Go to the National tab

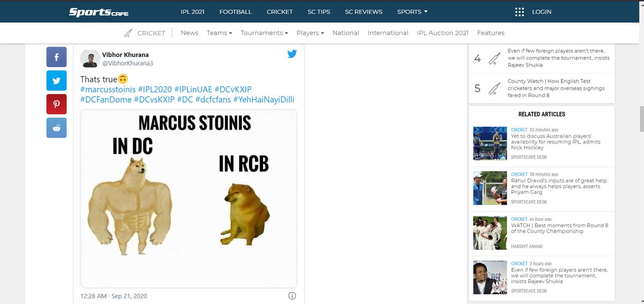[x=346, y=33]
